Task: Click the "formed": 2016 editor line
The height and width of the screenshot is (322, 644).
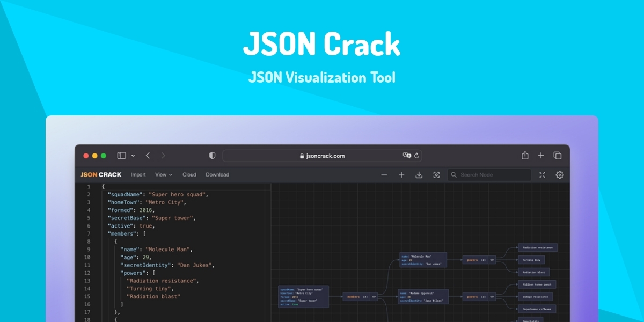Action: (x=131, y=210)
